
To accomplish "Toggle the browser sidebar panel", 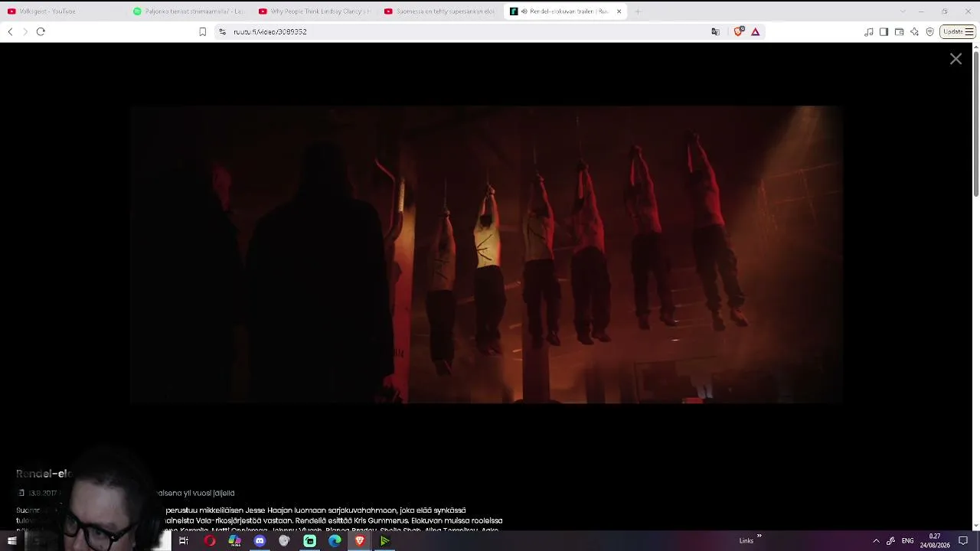I will (x=884, y=31).
